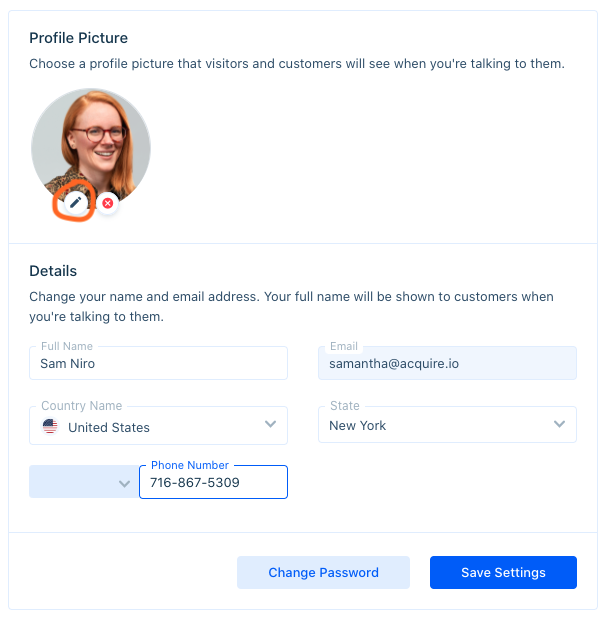Select the New York state value
The height and width of the screenshot is (620, 609).
pos(358,425)
